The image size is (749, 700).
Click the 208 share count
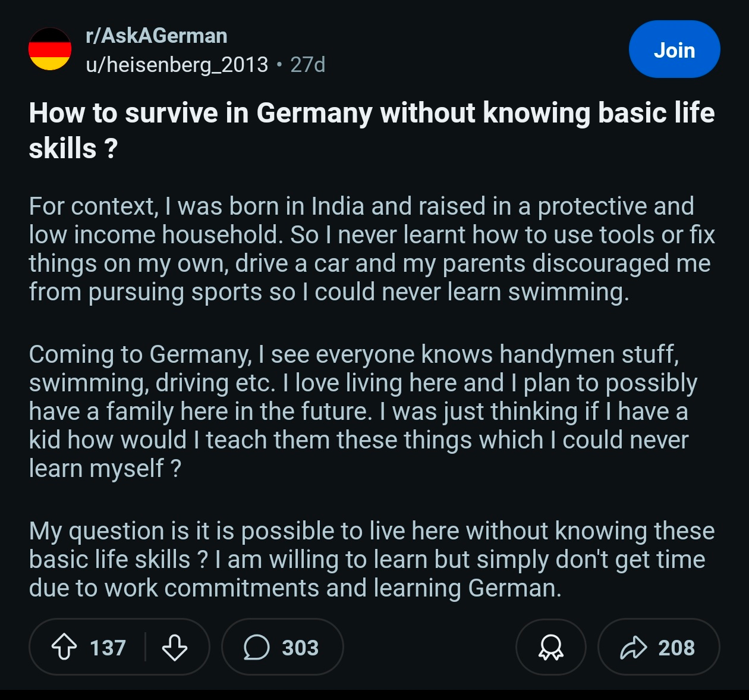tap(676, 647)
